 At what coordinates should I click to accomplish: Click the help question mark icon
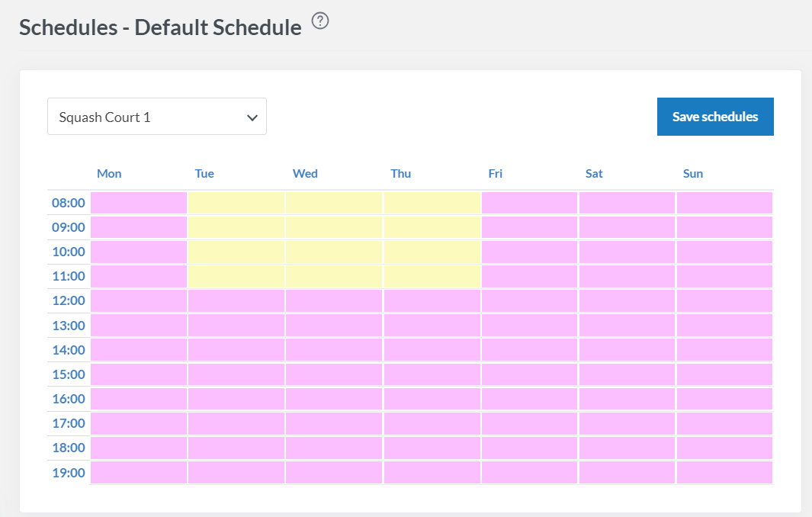click(321, 22)
